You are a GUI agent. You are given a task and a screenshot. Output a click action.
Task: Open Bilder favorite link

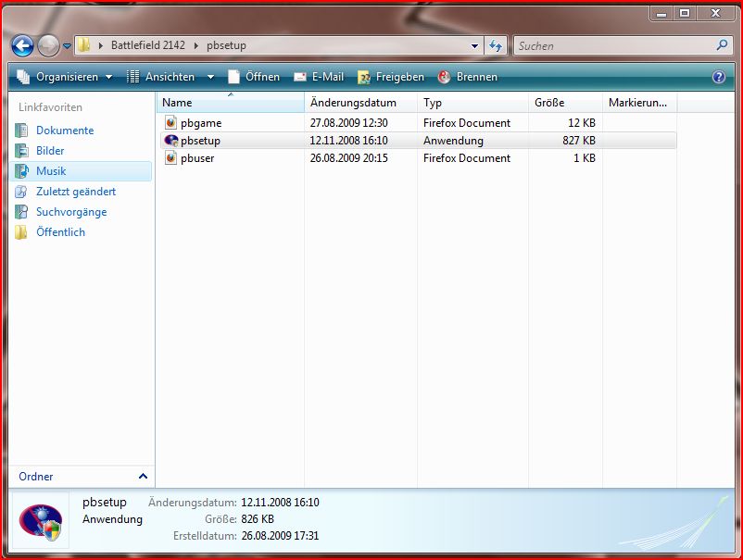(50, 151)
